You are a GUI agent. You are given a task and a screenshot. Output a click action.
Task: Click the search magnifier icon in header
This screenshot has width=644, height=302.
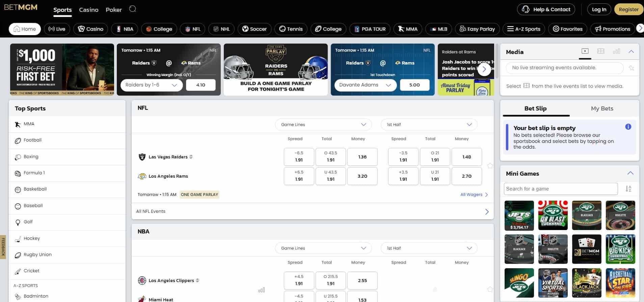click(x=133, y=9)
